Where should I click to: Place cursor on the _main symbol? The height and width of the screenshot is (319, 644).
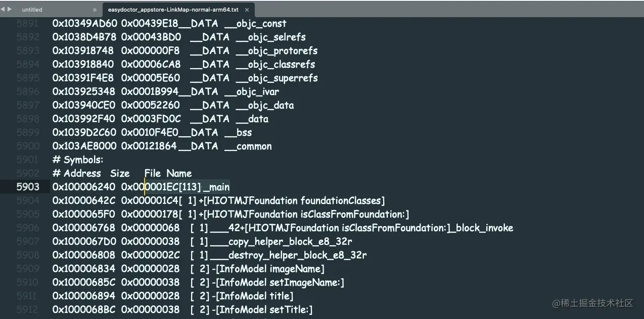click(x=217, y=187)
